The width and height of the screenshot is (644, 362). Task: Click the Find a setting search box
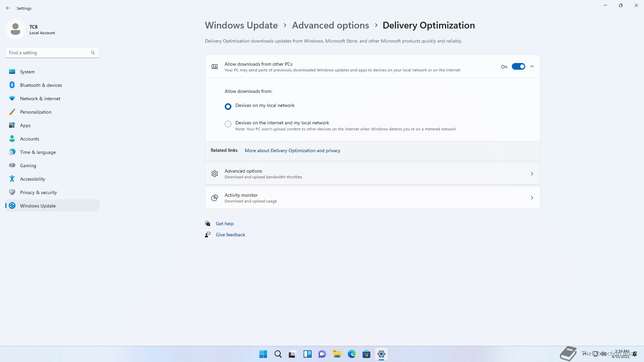[52, 53]
